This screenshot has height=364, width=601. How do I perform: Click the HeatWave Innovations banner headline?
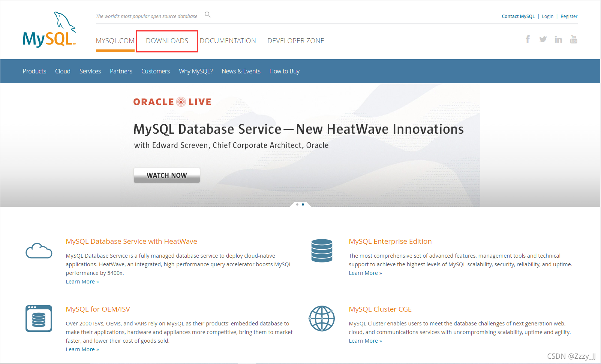pyautogui.click(x=298, y=129)
